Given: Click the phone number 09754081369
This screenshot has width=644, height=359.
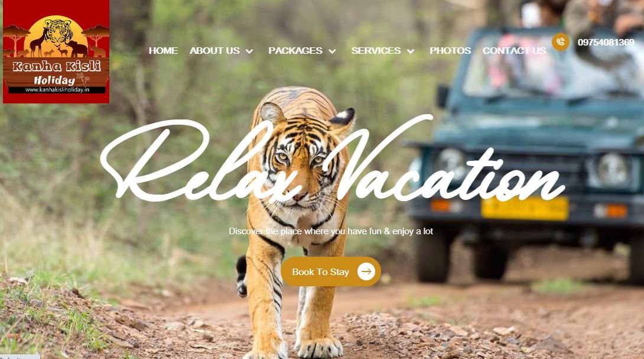Looking at the screenshot, I should tap(606, 43).
